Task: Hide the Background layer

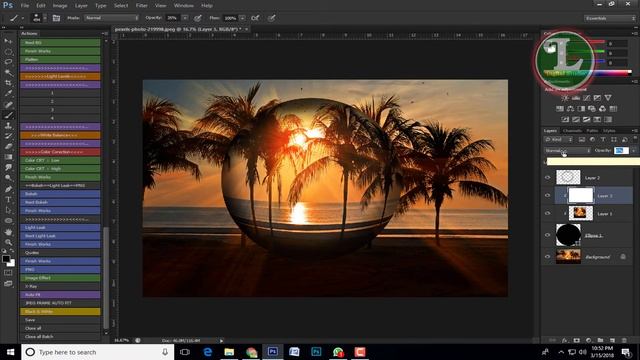Action: coord(548,257)
